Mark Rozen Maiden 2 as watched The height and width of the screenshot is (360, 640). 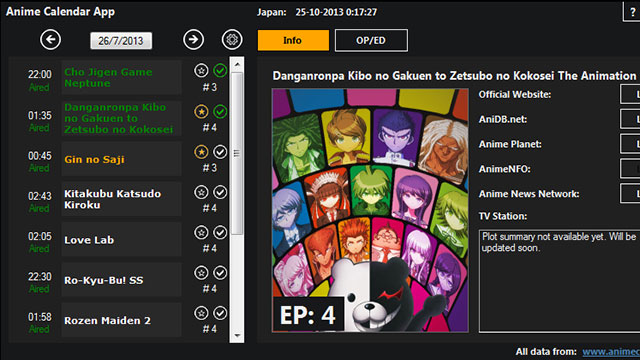(220, 313)
